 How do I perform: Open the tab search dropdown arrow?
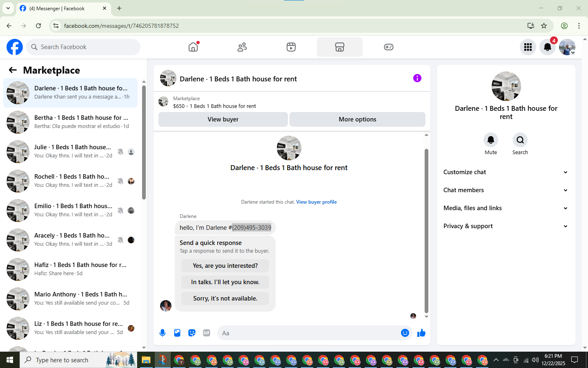tap(8, 8)
